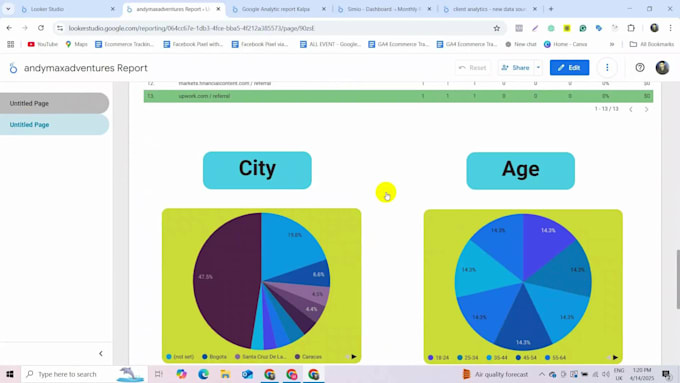Open the Ecommerce Trackin... bookmark

124,44
